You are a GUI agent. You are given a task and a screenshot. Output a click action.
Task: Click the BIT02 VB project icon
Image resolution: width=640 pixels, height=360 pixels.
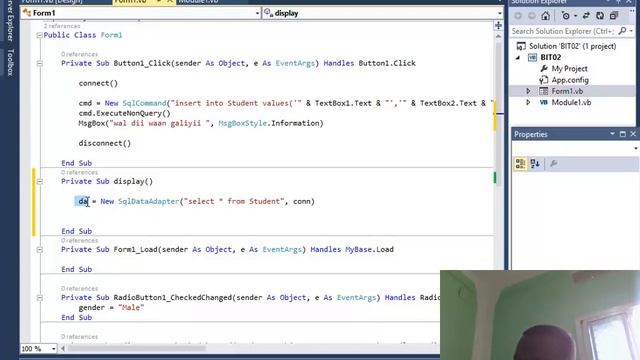pos(532,57)
